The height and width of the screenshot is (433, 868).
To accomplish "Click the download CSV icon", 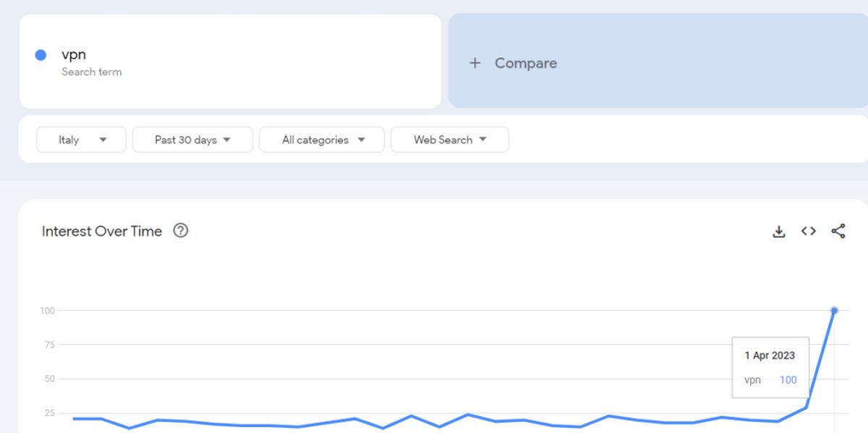I will click(779, 231).
